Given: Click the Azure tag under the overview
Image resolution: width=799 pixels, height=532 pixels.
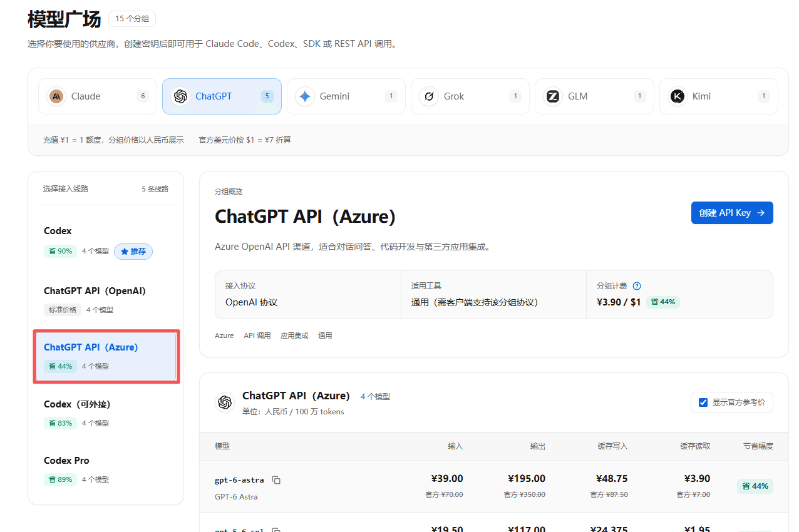Looking at the screenshot, I should pyautogui.click(x=224, y=335).
